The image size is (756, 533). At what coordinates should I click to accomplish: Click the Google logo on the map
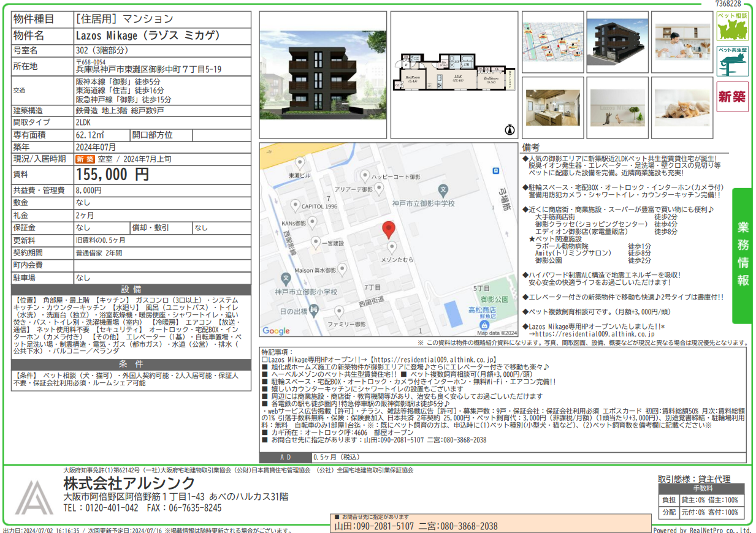[x=276, y=331]
